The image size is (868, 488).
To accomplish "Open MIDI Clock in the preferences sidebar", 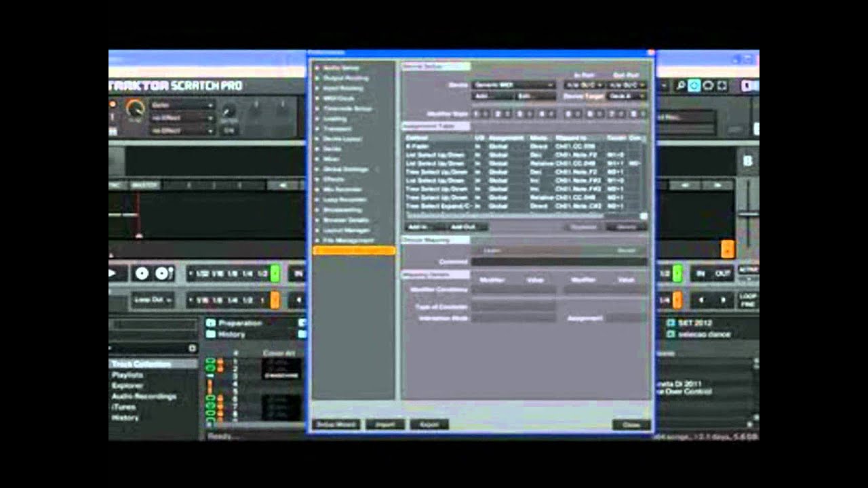I will pyautogui.click(x=338, y=98).
